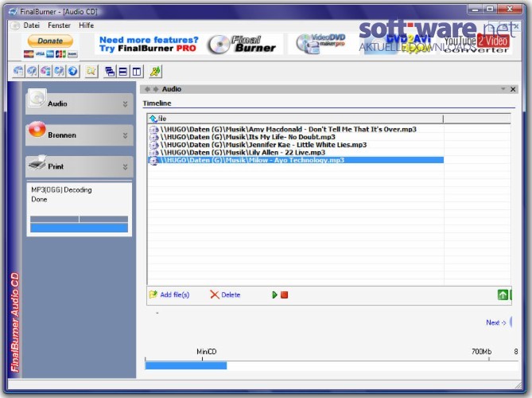Close the Audio panel with X
Screen dimensions: 532x398
[513, 89]
